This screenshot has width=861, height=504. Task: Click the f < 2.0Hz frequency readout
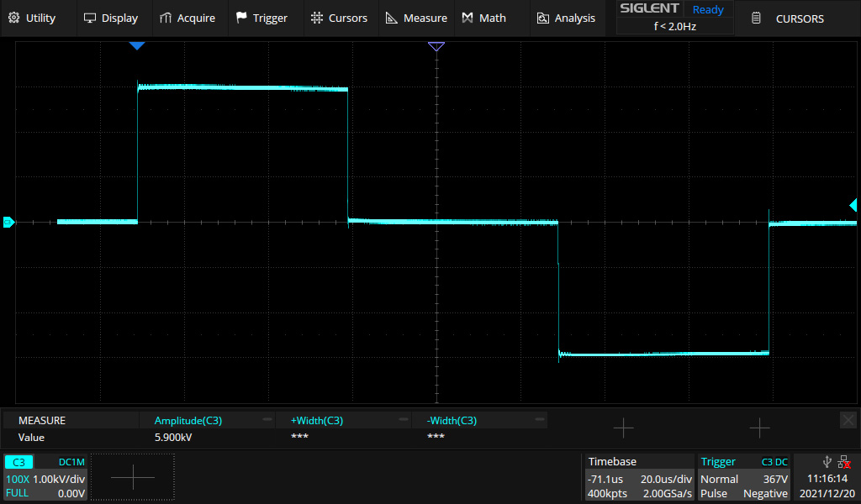[675, 26]
